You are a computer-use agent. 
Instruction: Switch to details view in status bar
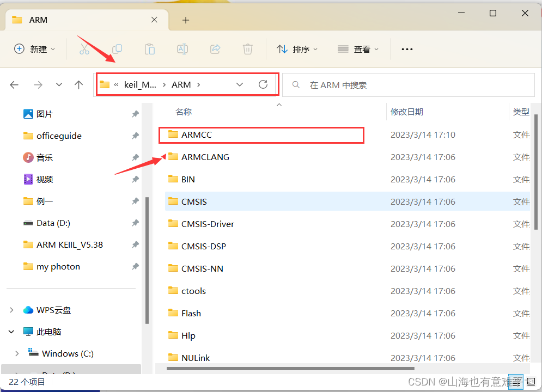[x=516, y=382]
